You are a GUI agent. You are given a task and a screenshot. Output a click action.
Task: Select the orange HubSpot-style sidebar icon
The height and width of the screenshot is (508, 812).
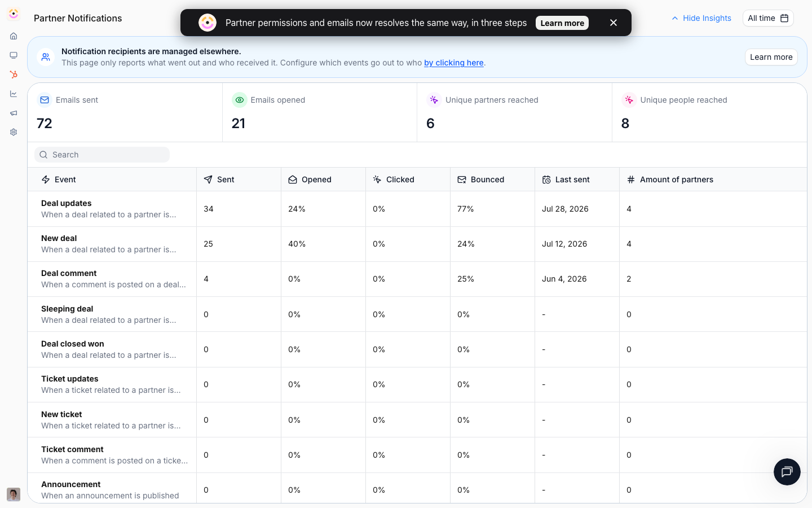pyautogui.click(x=14, y=75)
